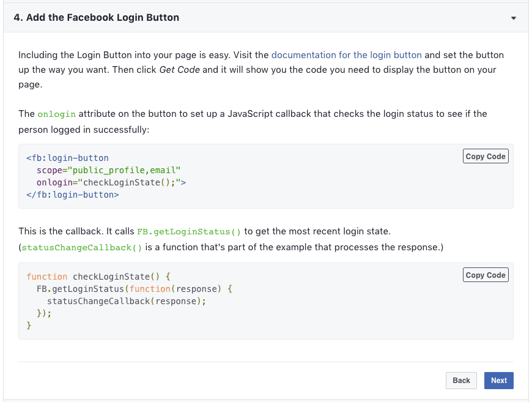
Task: Click the 'statusChangeCallback()' inline code text
Action: tap(82, 248)
